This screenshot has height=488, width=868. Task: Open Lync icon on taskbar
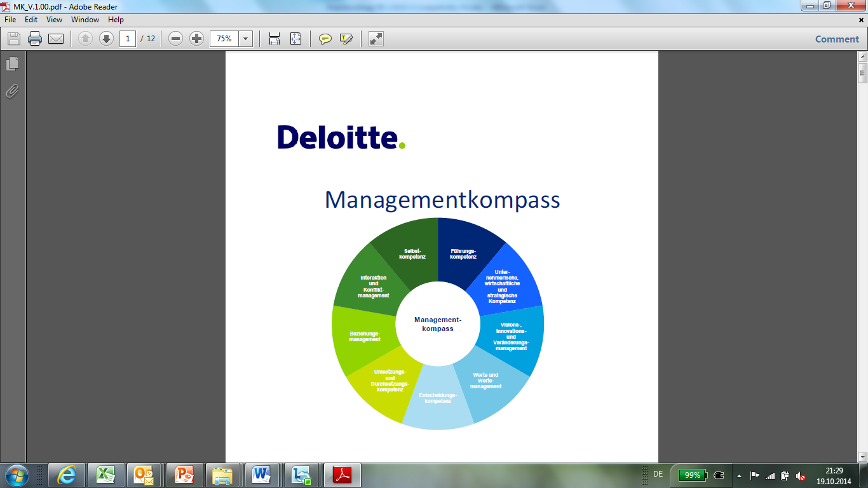[301, 475]
